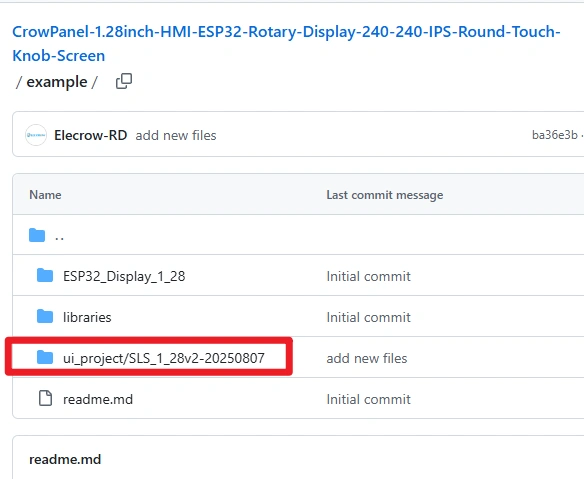The width and height of the screenshot is (584, 479).
Task: Click the Elecrow-RD avatar image
Action: coord(36,135)
